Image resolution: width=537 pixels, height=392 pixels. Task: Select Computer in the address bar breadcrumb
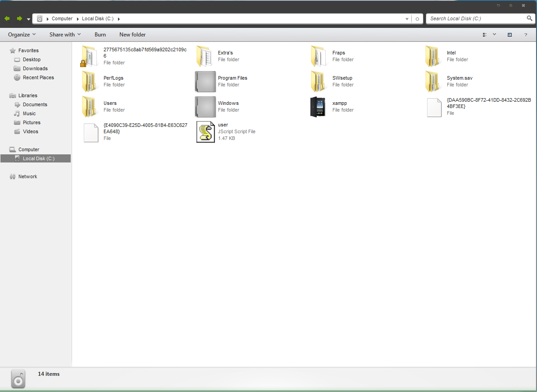[x=62, y=18]
